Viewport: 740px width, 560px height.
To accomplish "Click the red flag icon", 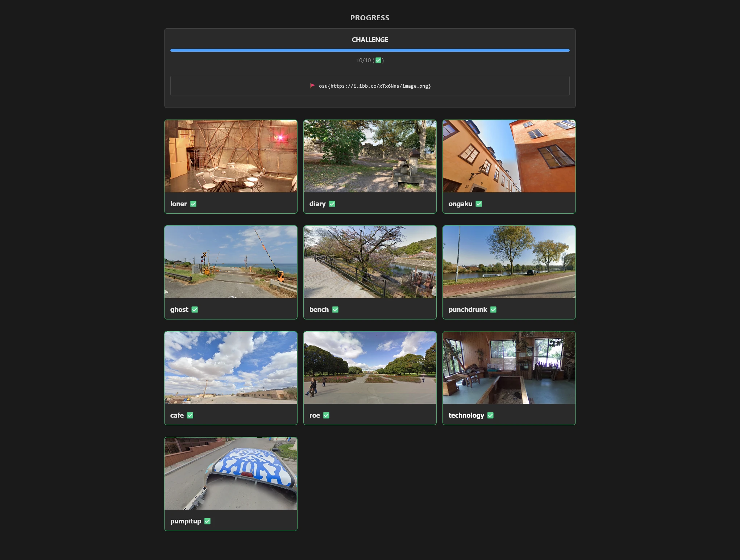I will click(312, 86).
